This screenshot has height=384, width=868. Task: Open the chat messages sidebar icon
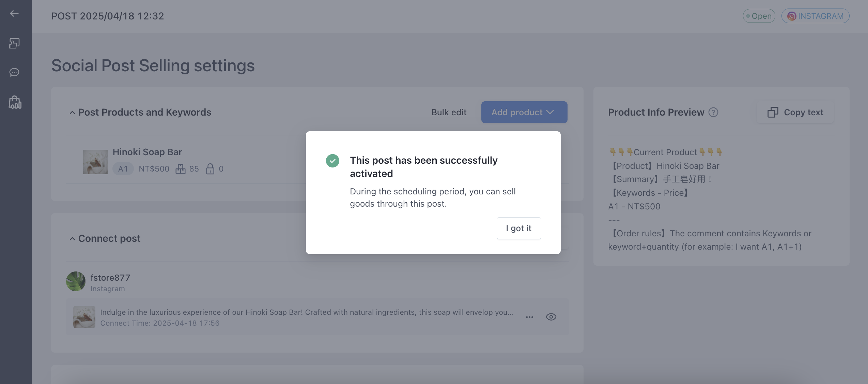tap(14, 72)
